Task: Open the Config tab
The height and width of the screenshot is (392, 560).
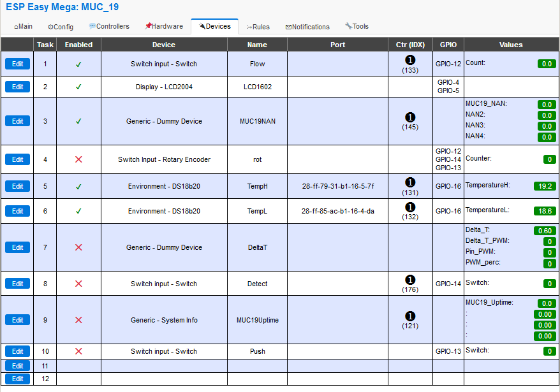Action: [61, 27]
